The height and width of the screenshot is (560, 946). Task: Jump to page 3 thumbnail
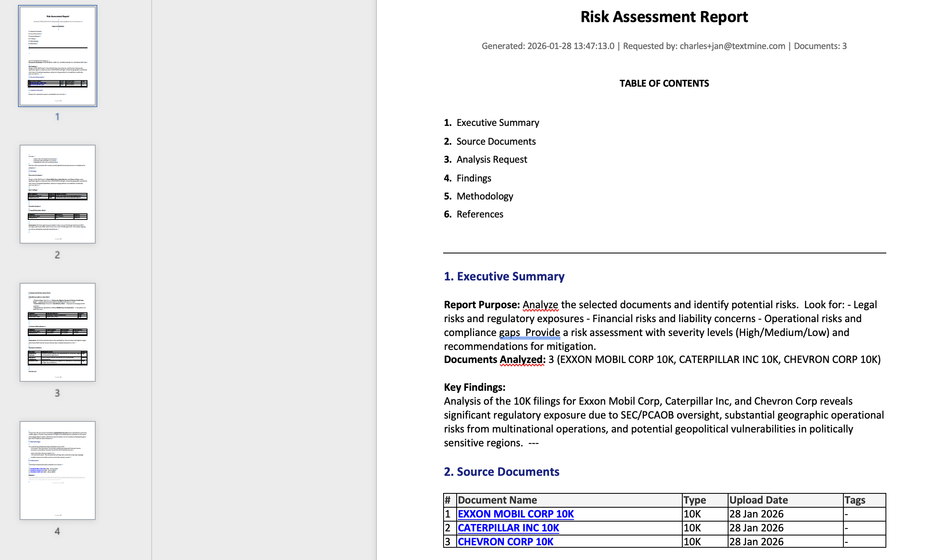(58, 332)
